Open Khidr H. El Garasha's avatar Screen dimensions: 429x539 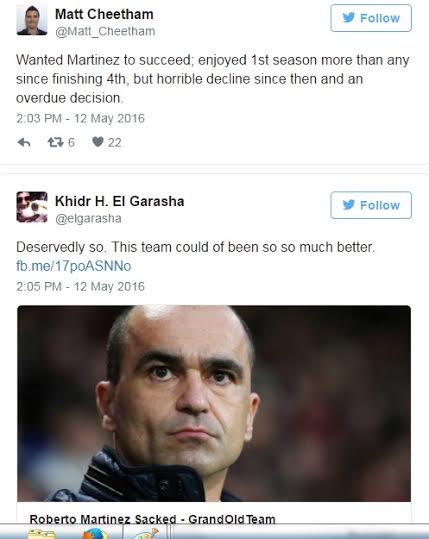[x=32, y=207]
